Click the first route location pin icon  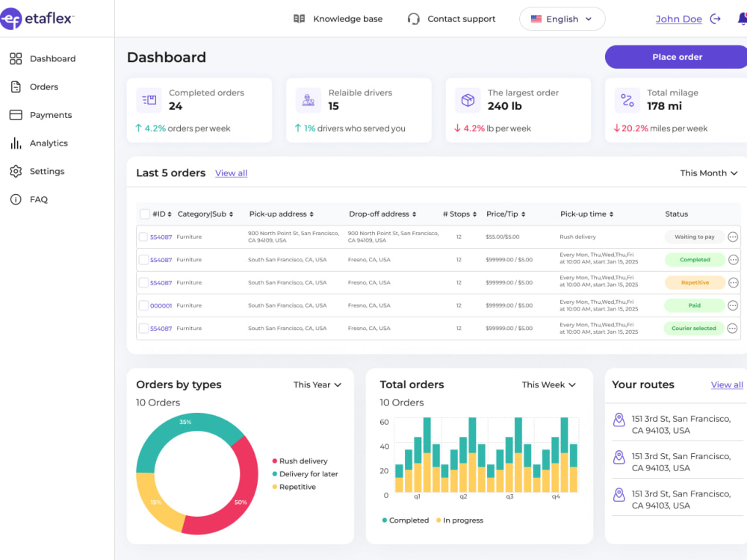(619, 420)
